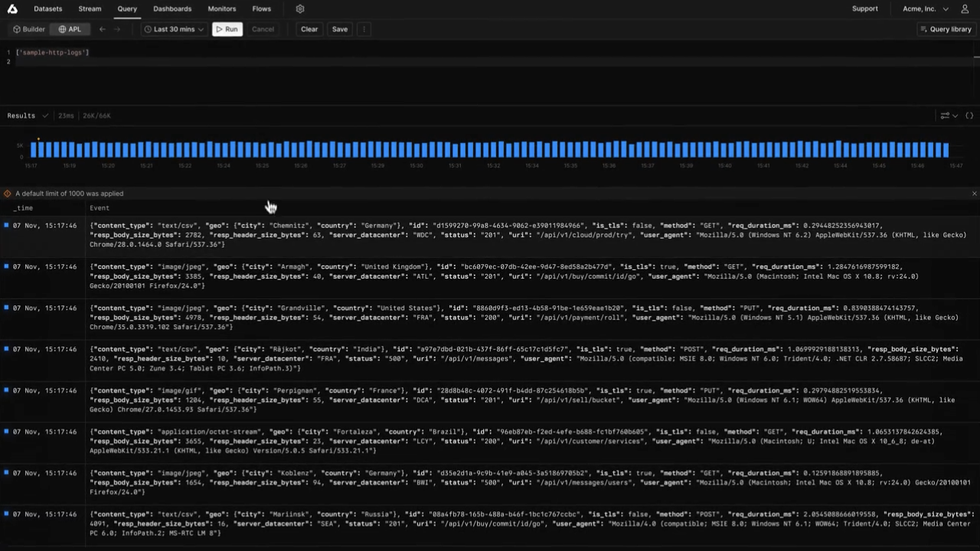980x551 pixels.
Task: Open the settings gear in top navigation
Action: tap(301, 8)
